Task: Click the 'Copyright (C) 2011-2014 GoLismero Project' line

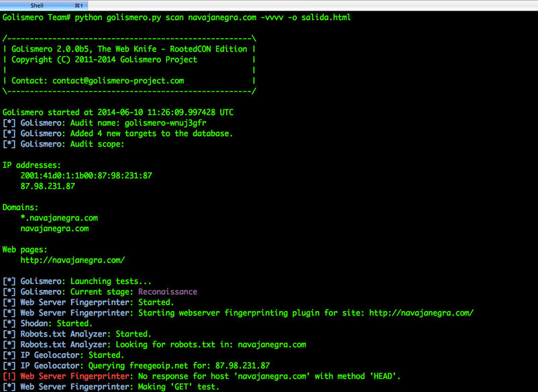Action: tap(129, 60)
